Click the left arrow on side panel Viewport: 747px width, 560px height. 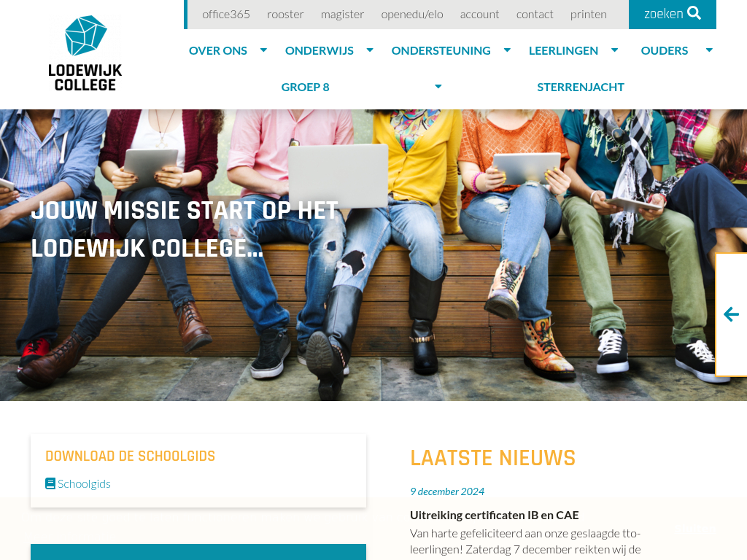tap(731, 314)
